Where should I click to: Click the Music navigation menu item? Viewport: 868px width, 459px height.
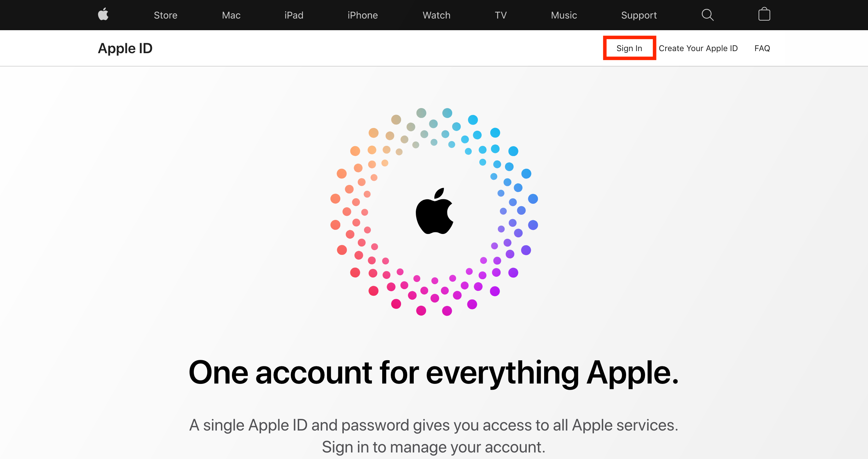[x=562, y=15]
